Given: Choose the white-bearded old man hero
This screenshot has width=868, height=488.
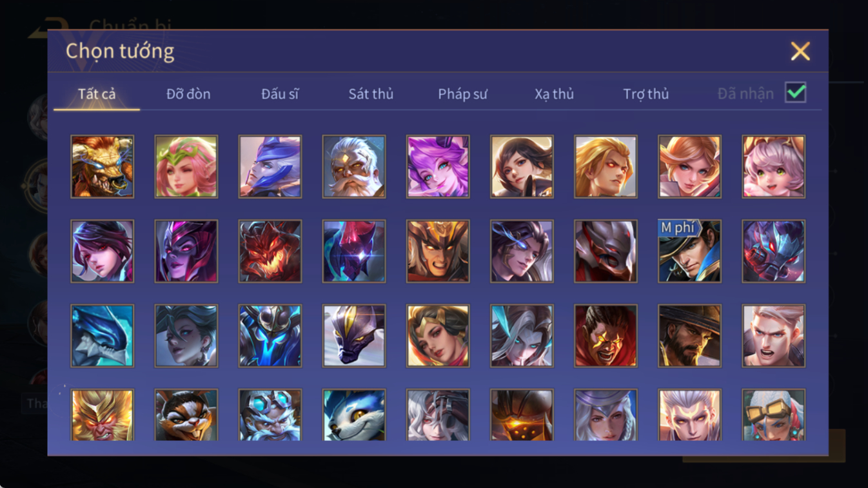Looking at the screenshot, I should [x=354, y=166].
